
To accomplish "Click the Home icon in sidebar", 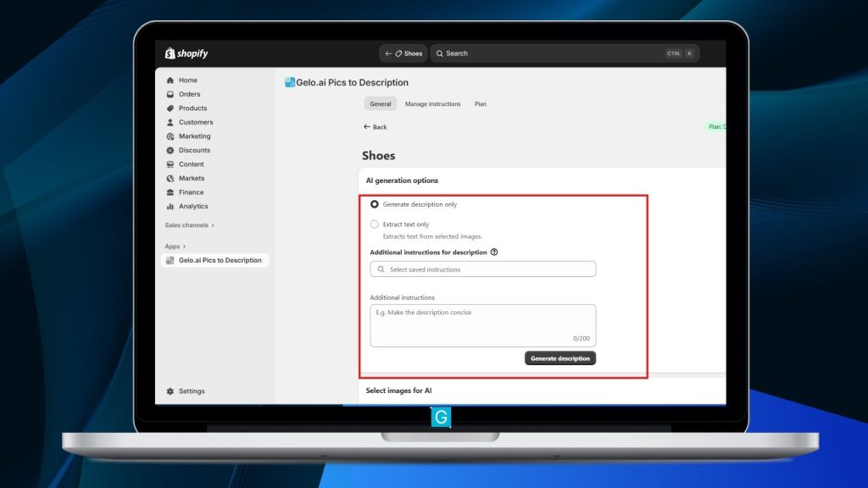I will pyautogui.click(x=170, y=80).
